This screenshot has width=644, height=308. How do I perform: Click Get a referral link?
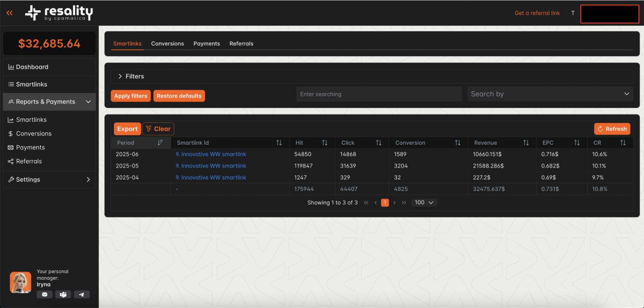pos(537,13)
